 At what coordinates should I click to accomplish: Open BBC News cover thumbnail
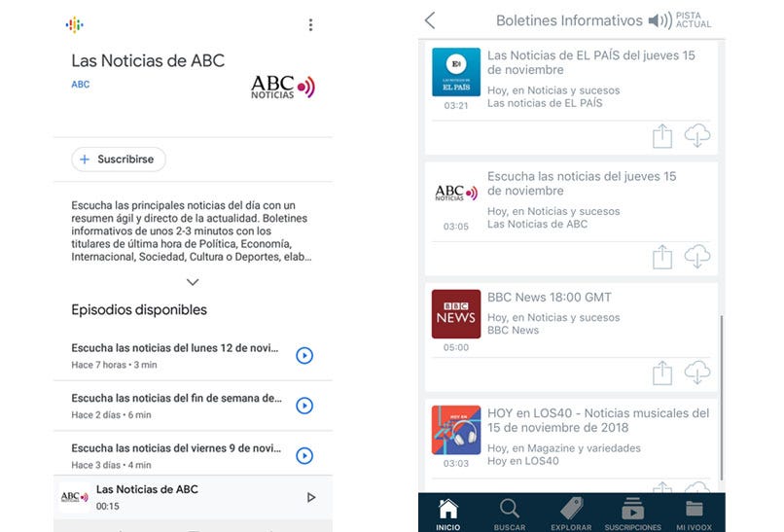coord(456,314)
